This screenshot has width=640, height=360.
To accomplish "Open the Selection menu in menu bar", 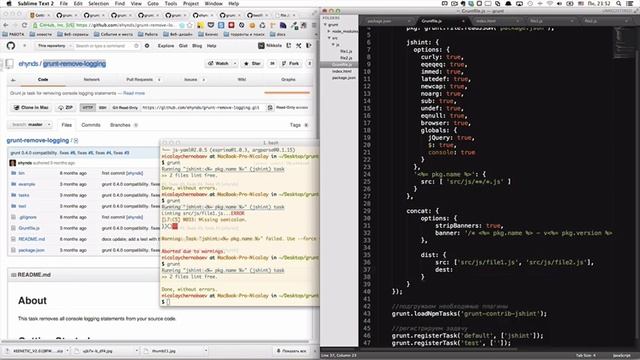I will (x=98, y=3).
